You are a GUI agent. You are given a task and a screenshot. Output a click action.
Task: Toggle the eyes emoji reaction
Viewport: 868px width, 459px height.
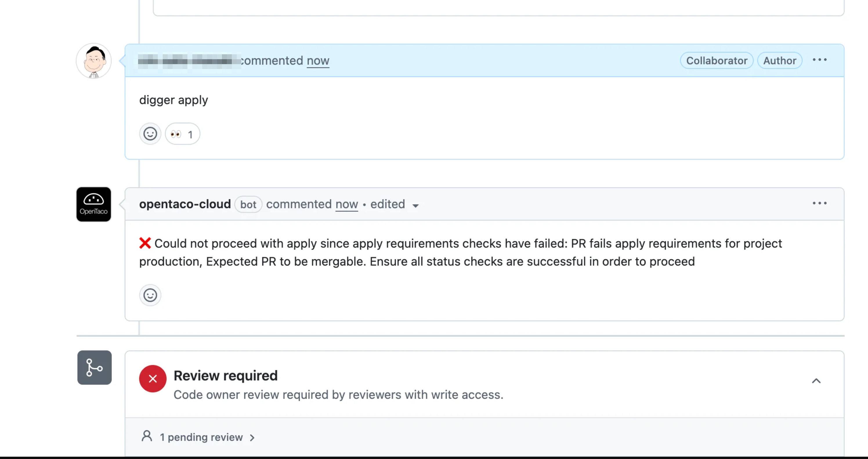coord(182,134)
